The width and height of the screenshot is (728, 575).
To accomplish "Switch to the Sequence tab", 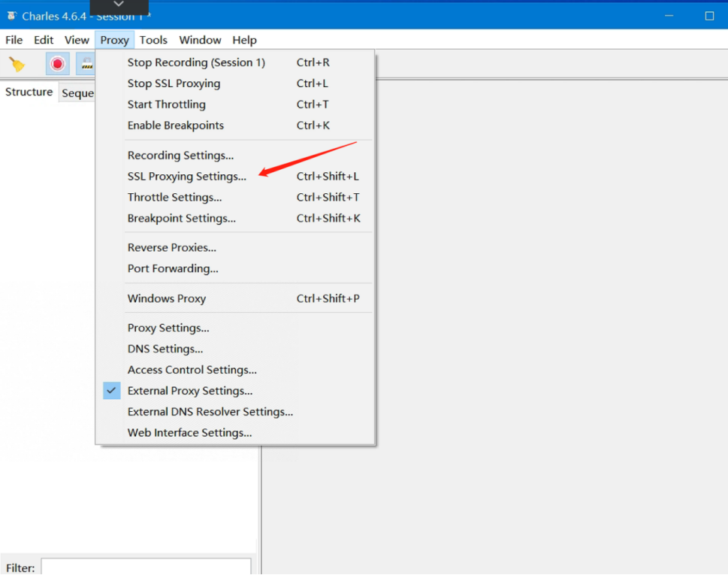I will (77, 93).
